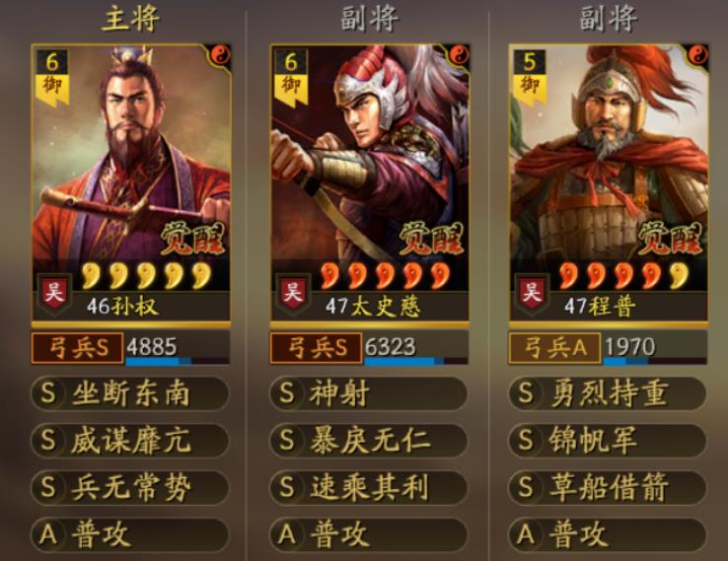The image size is (728, 561).
Task: Select the 孙权 general portrait
Action: (x=131, y=183)
